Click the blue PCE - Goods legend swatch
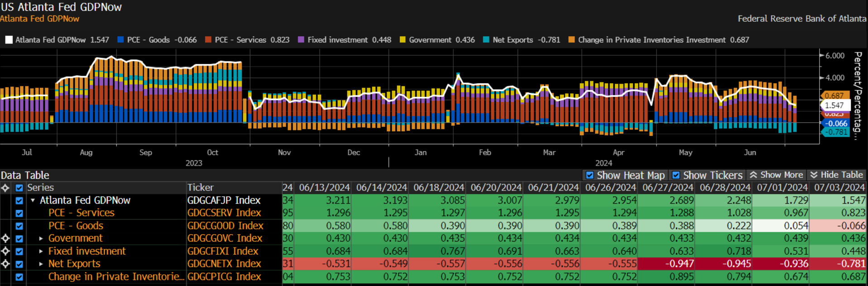 [x=120, y=40]
